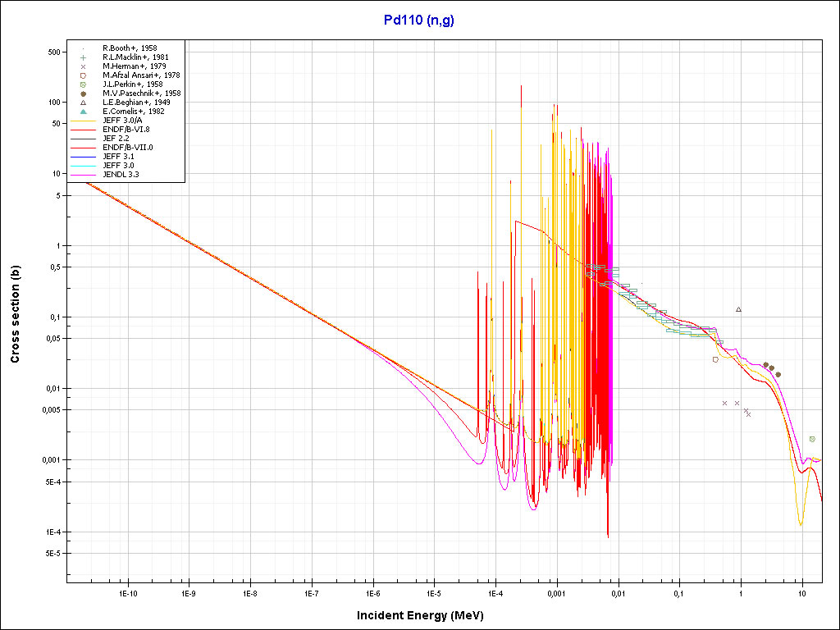Click the Pd110 (n,g) chart title

pos(419,20)
